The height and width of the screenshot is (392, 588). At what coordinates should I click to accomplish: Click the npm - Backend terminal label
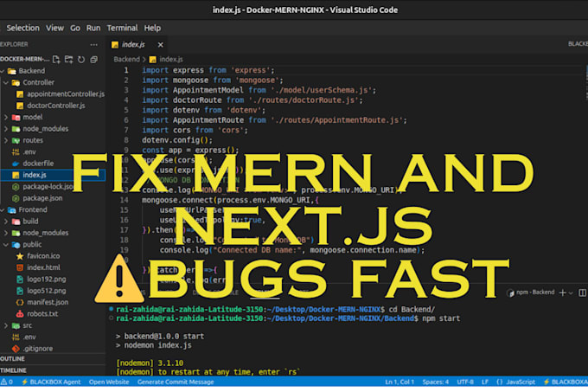pyautogui.click(x=535, y=292)
